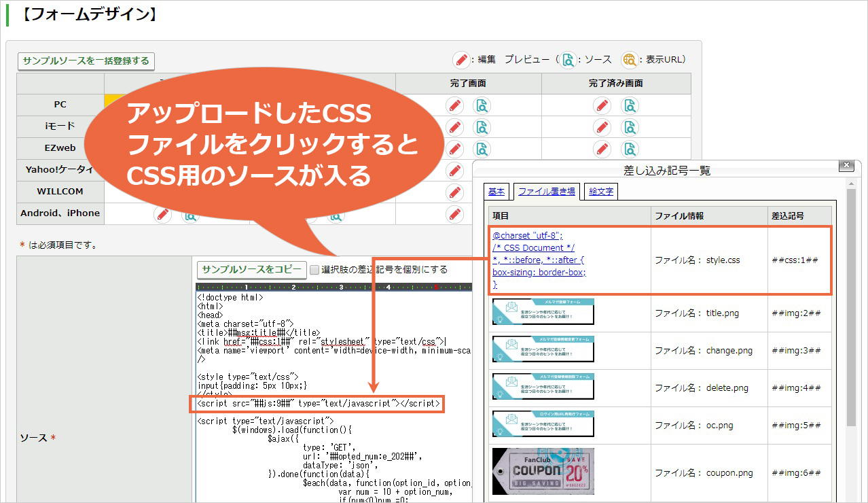This screenshot has height=503, width=868.
Task: Click the 'ファイル名： style.css' cell
Action: [x=709, y=259]
